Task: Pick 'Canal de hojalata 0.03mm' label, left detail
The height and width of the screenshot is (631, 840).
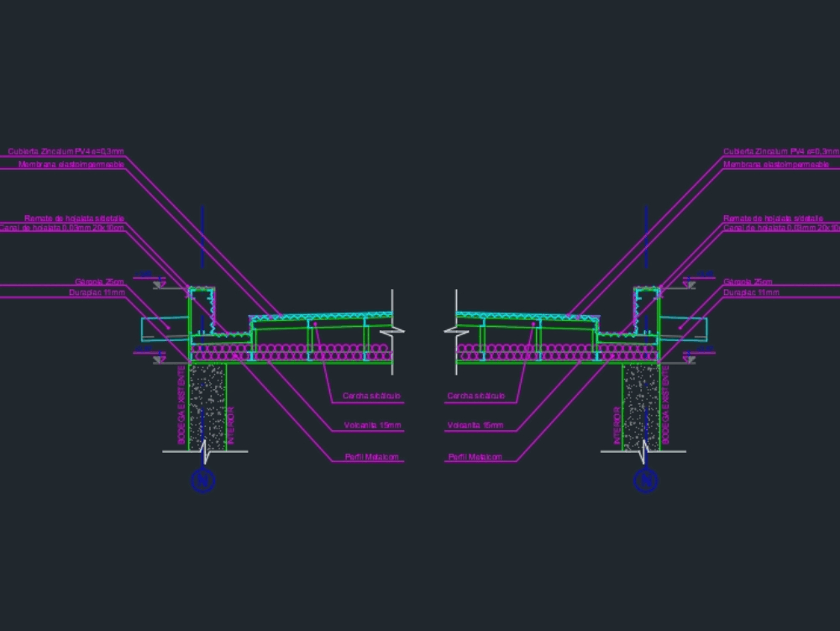Action: tap(61, 229)
